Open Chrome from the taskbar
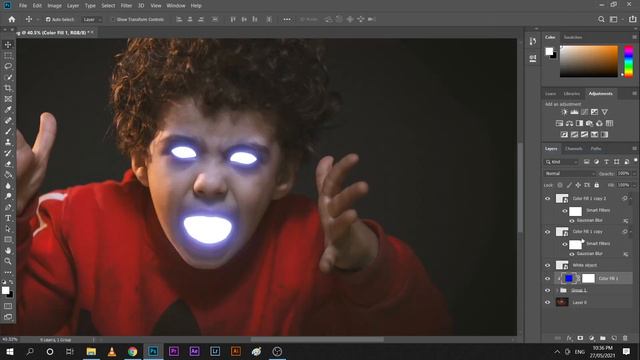 coord(132,351)
